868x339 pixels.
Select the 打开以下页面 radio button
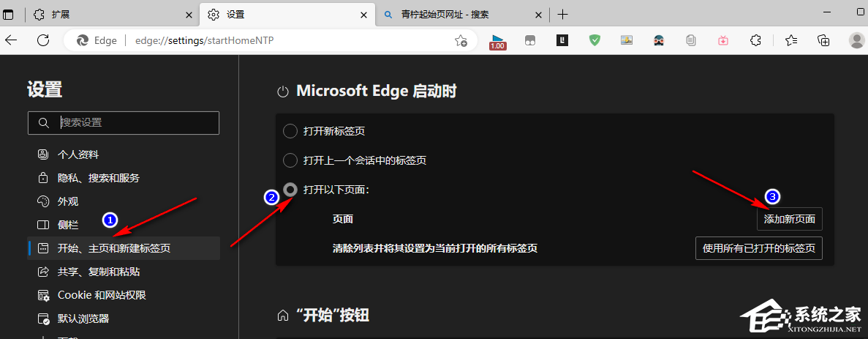tap(290, 190)
